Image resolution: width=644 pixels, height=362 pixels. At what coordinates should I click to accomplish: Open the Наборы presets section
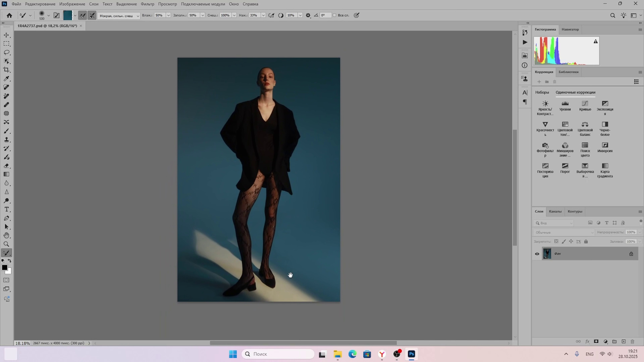click(x=542, y=92)
